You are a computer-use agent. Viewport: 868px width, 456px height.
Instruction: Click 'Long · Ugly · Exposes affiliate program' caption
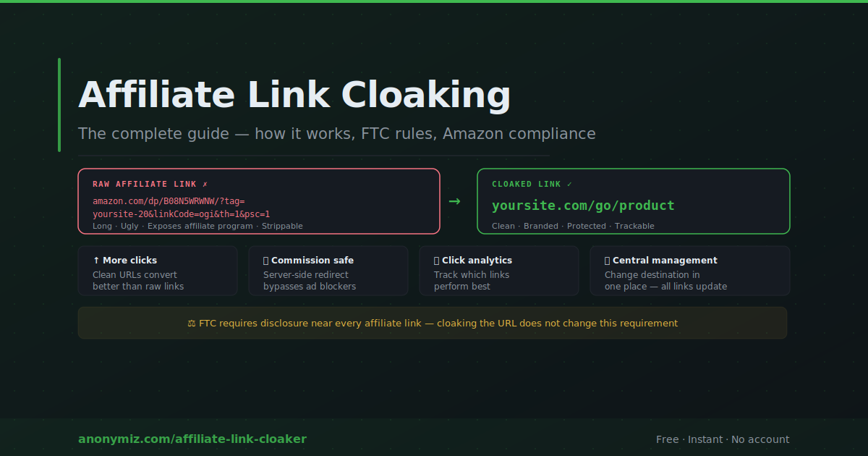(x=197, y=226)
